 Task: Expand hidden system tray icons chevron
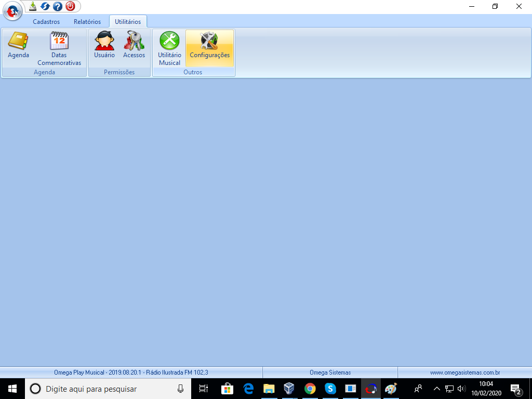(x=436, y=389)
